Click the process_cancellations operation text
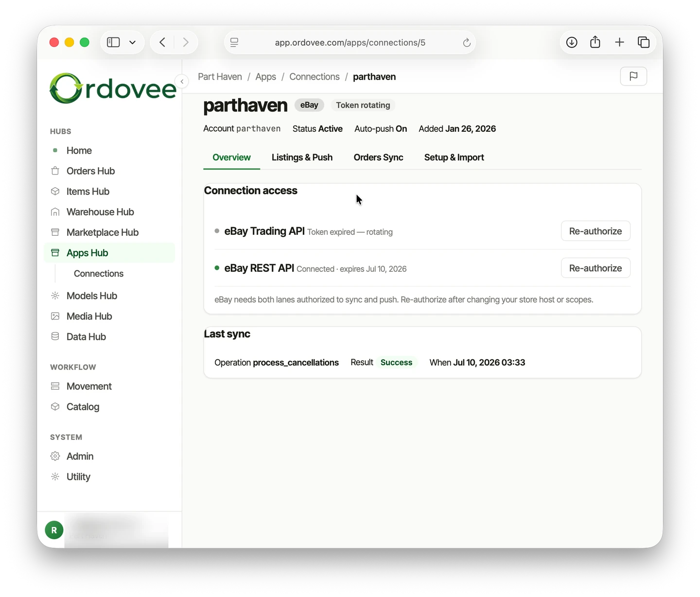The image size is (700, 597). tap(296, 363)
